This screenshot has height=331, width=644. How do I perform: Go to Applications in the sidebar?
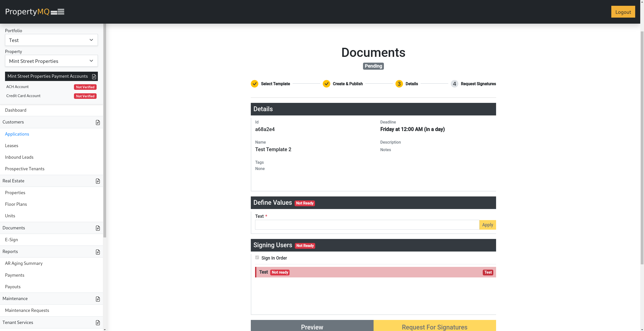pos(17,134)
